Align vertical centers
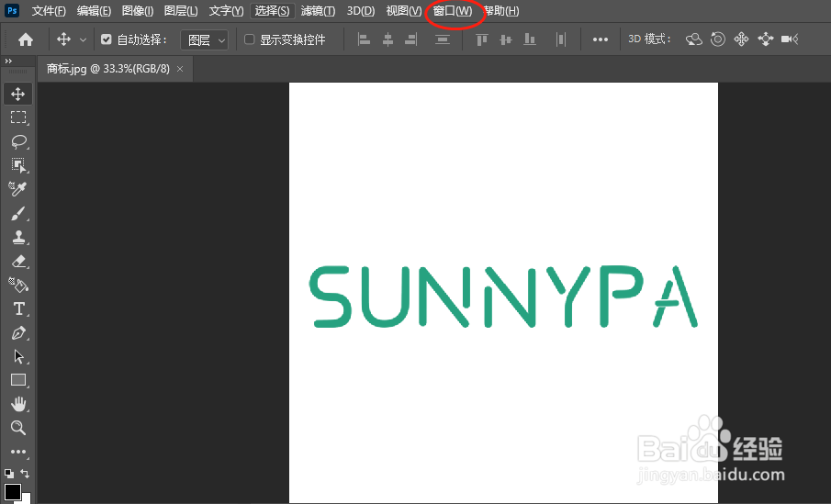This screenshot has height=504, width=831. pyautogui.click(x=506, y=39)
